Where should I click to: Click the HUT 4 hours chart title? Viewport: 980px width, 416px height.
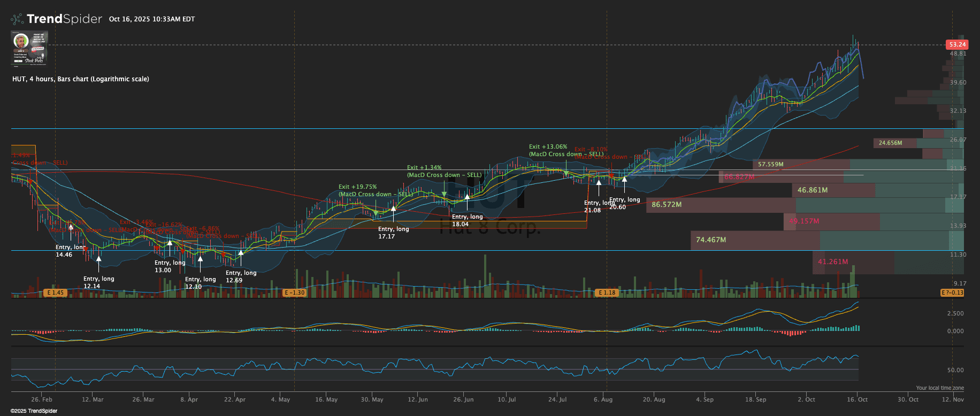(x=81, y=79)
